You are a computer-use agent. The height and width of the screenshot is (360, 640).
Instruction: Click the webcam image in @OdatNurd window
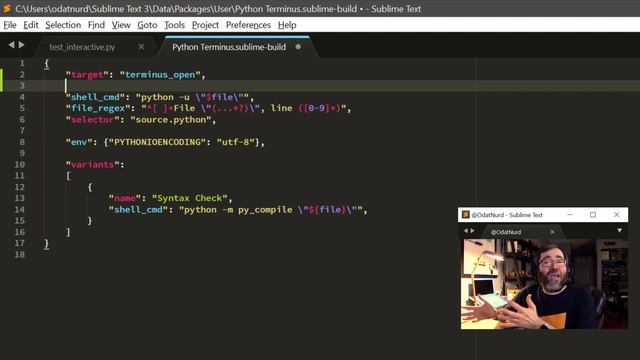tap(544, 284)
